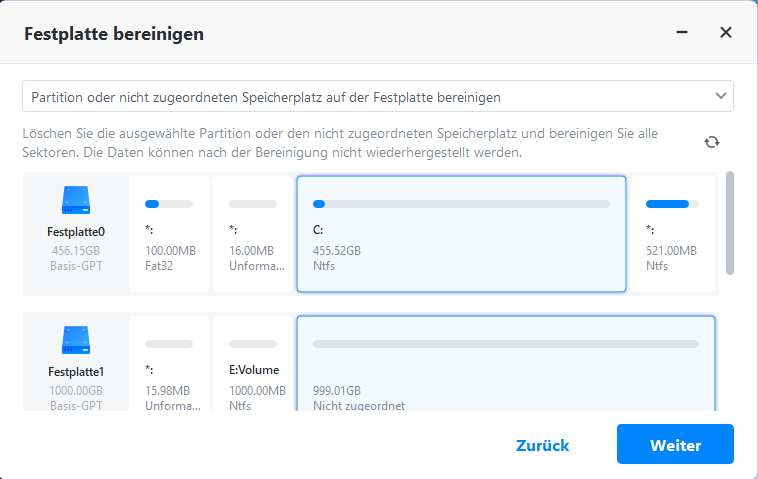The width and height of the screenshot is (758, 479).
Task: Select the 16.00MB unformatted partition on Festplatte0
Action: click(253, 235)
